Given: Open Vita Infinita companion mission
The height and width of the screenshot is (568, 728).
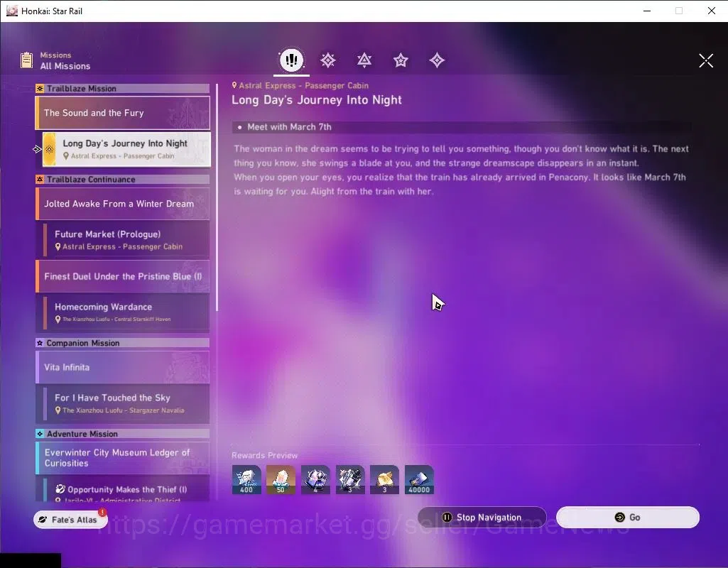Looking at the screenshot, I should pos(123,367).
